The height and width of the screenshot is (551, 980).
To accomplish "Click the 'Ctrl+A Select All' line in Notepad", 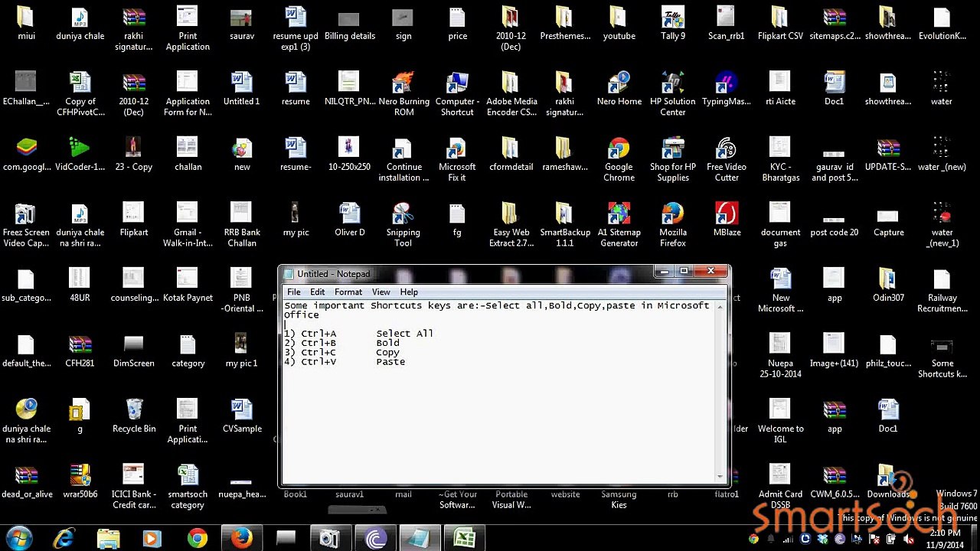I will [x=358, y=334].
